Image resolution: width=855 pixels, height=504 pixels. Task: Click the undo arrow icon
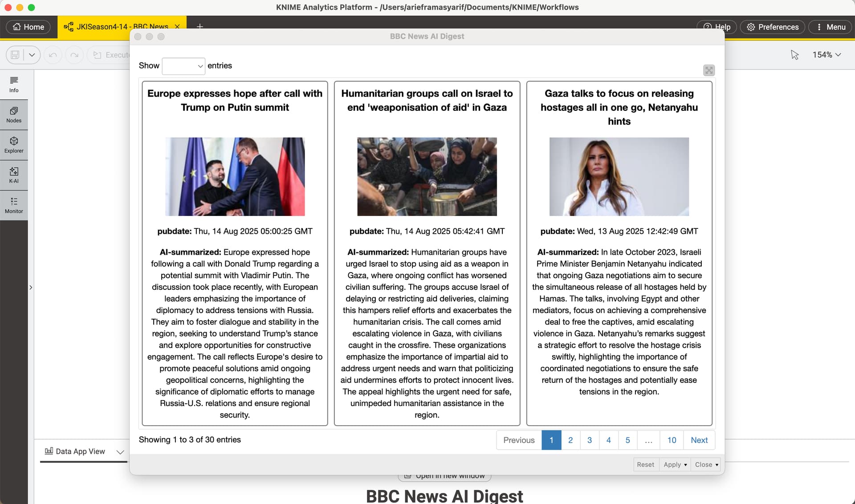point(53,55)
